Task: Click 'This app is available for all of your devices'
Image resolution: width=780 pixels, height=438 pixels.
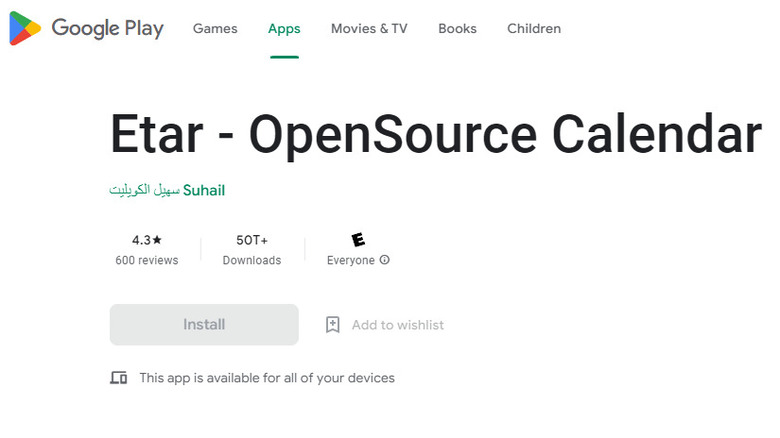Action: pyautogui.click(x=267, y=378)
